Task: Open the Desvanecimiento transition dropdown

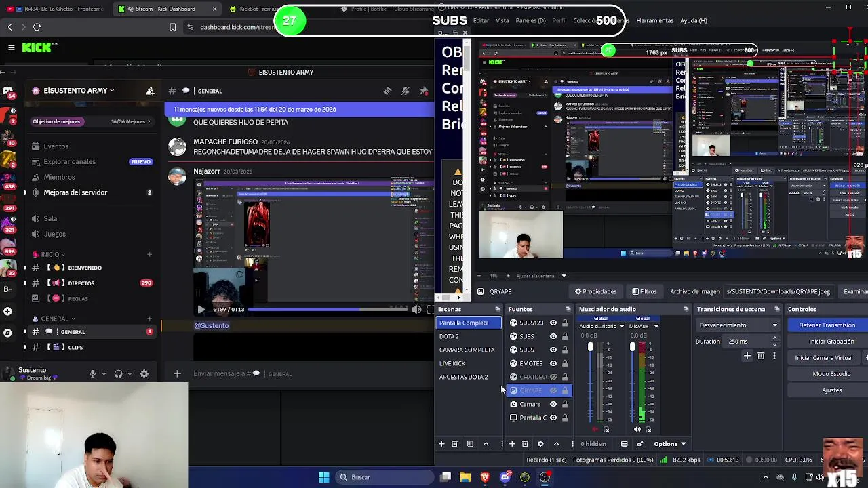Action: [738, 325]
